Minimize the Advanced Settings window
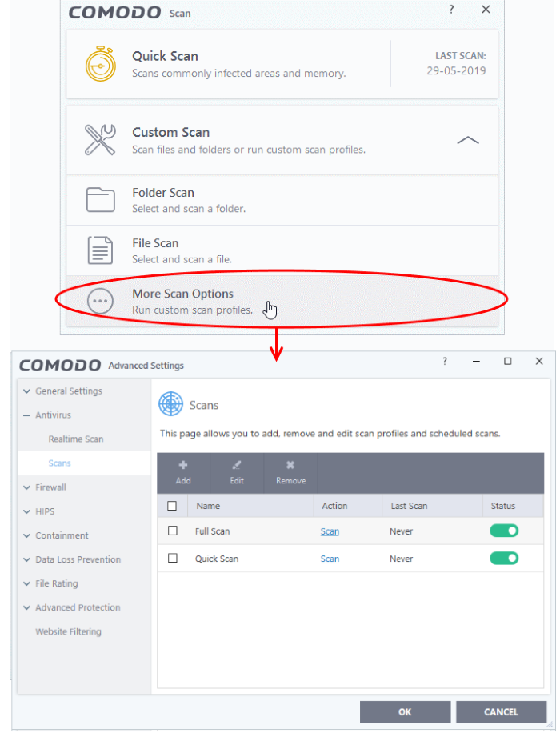Viewport: 560px width, 737px height. (476, 361)
